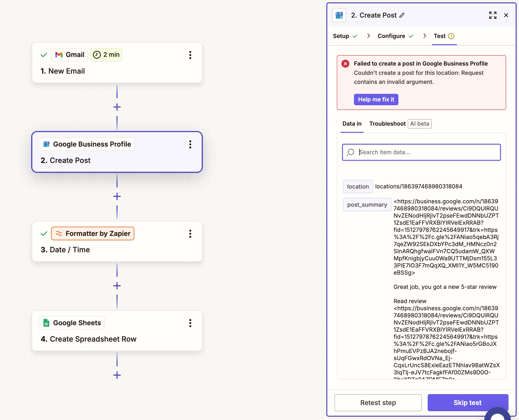Close the Create Post side panel
519x420 pixels.
[x=506, y=15]
